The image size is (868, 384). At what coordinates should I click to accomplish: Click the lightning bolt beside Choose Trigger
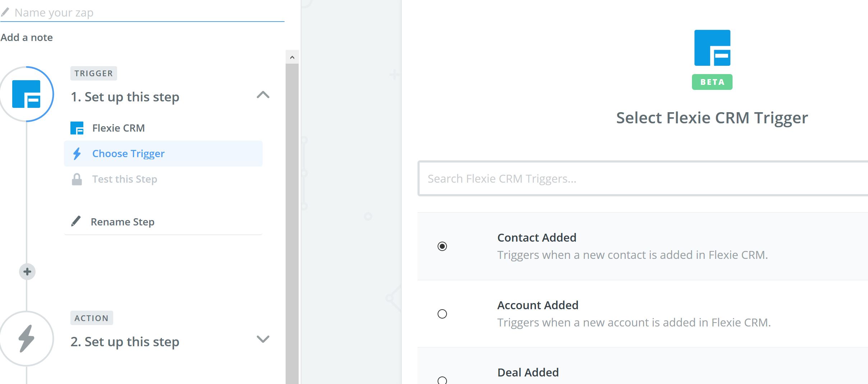[77, 154]
